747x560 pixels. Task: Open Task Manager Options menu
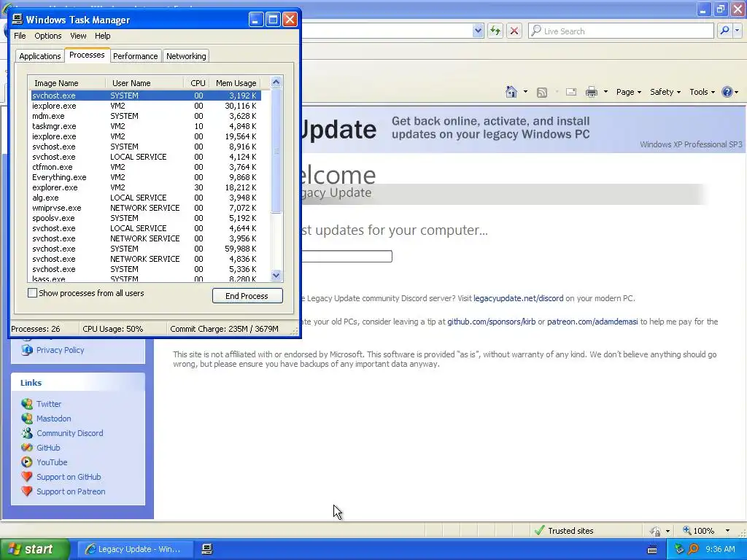pos(47,36)
